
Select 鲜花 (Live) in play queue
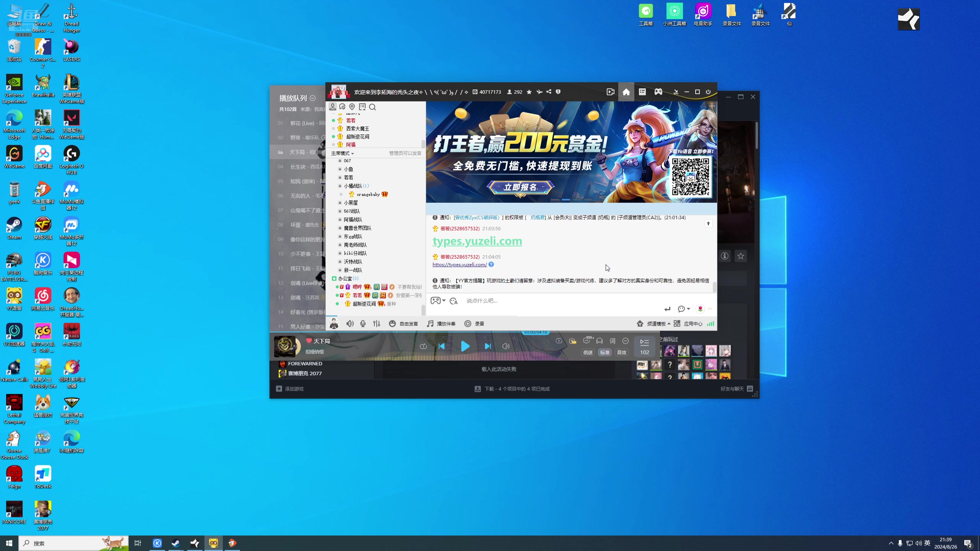click(x=298, y=123)
